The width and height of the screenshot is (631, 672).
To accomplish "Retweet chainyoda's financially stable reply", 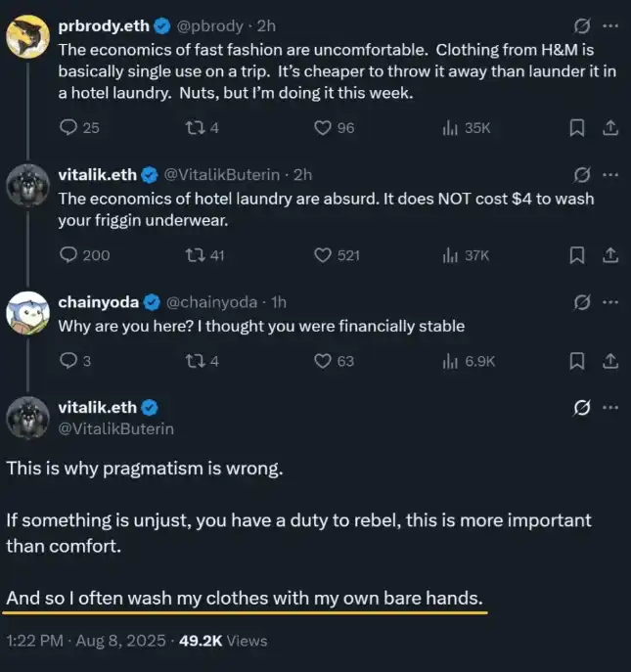I will 193,361.
